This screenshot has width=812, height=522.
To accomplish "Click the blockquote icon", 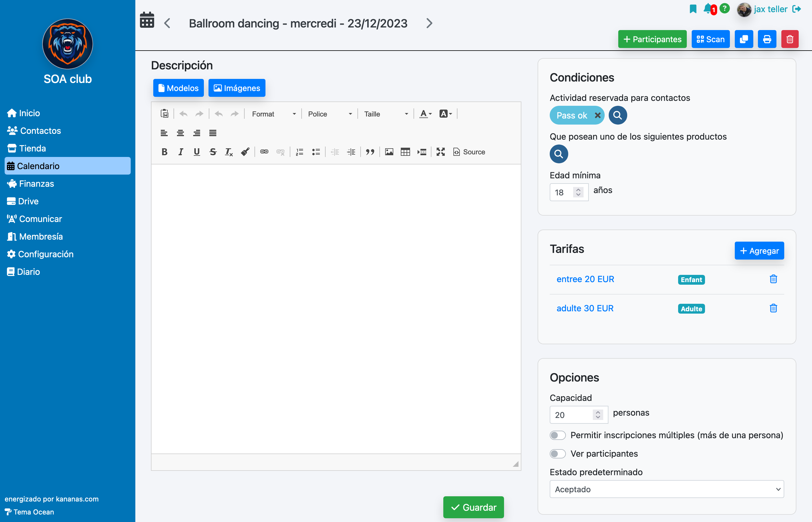I will coord(370,152).
